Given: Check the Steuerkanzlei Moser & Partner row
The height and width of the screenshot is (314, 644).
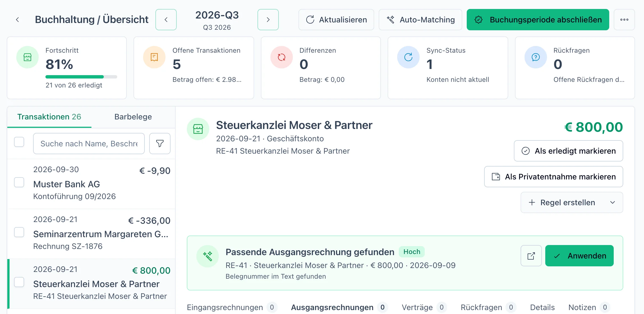Looking at the screenshot, I should pos(19,282).
